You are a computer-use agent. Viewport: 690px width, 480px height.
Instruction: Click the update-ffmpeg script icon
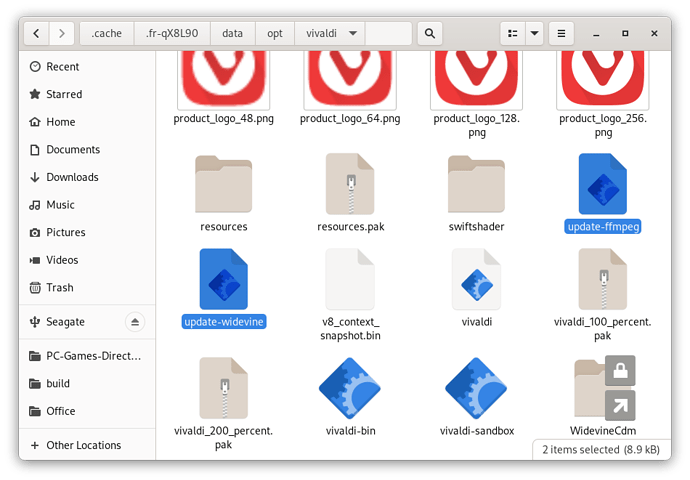[x=603, y=184]
